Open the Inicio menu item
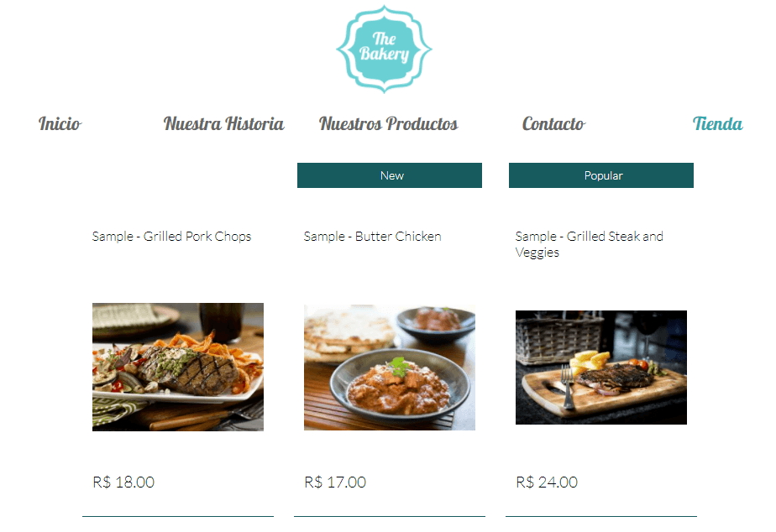Screen dimensions: 776x532 click(60, 123)
